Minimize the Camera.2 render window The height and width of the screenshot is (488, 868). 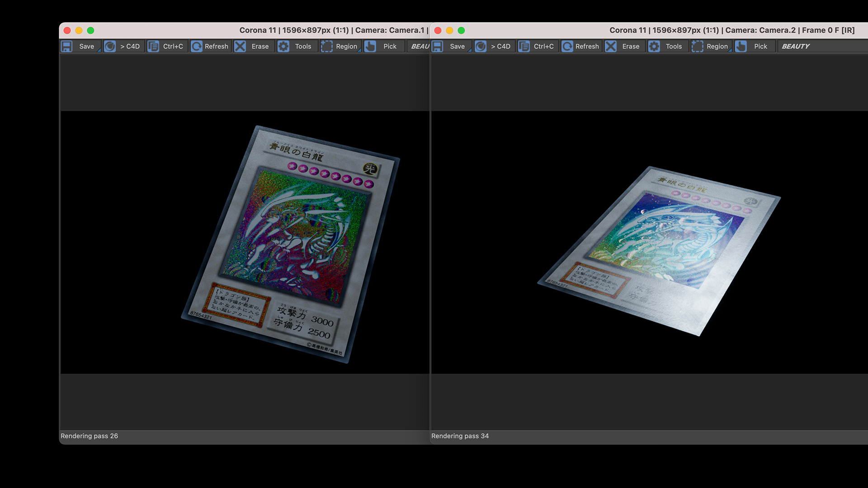pyautogui.click(x=449, y=30)
